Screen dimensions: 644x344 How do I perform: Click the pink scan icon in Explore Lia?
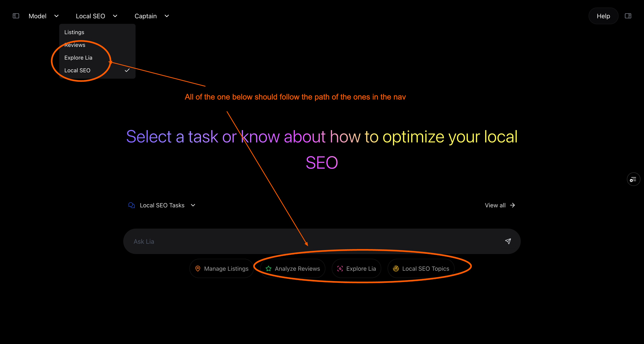tap(340, 269)
